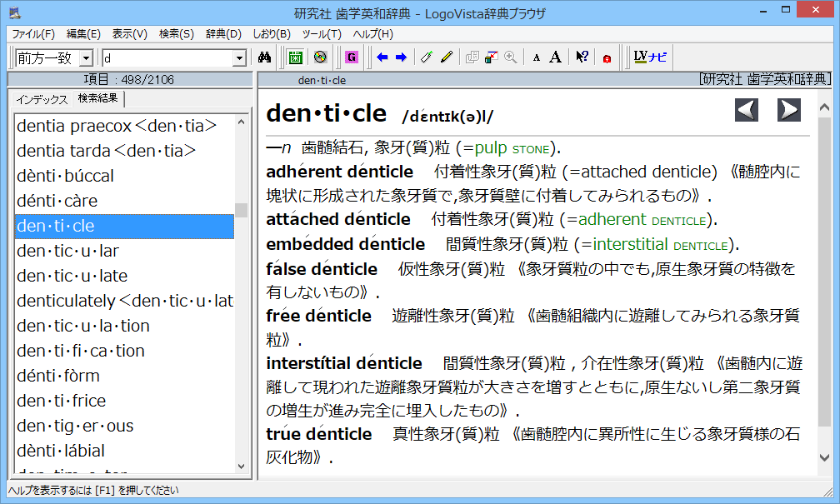Click definition pane scroll down arrow
Viewport: 840px width, 504px height.
825,457
